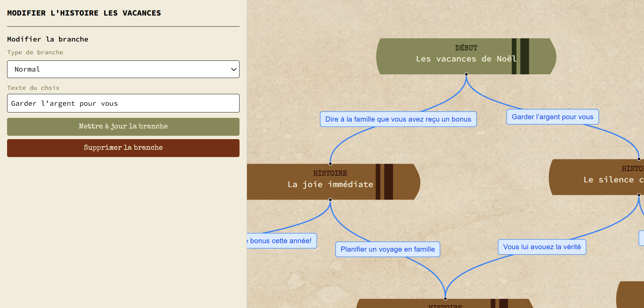Image resolution: width=644 pixels, height=308 pixels.
Task: Open the Type de branche dropdown
Action: pyautogui.click(x=123, y=69)
